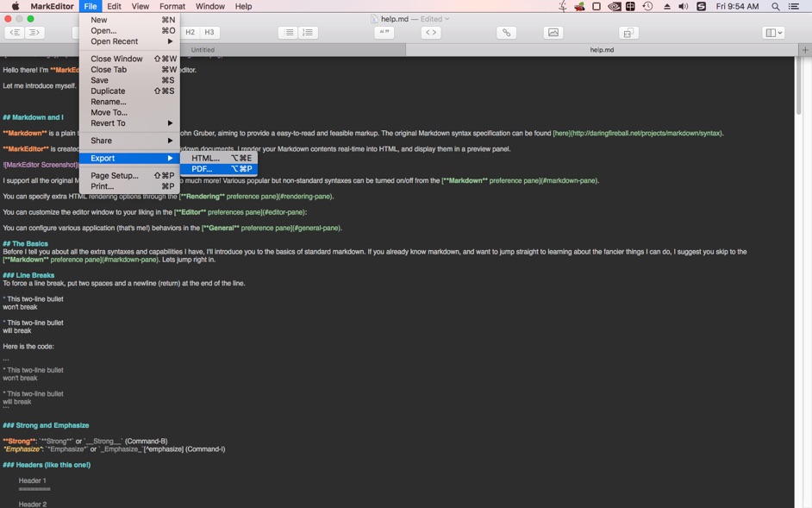The image size is (812, 508).
Task: Click the outdent (shift left) toolbar icon
Action: 15,33
